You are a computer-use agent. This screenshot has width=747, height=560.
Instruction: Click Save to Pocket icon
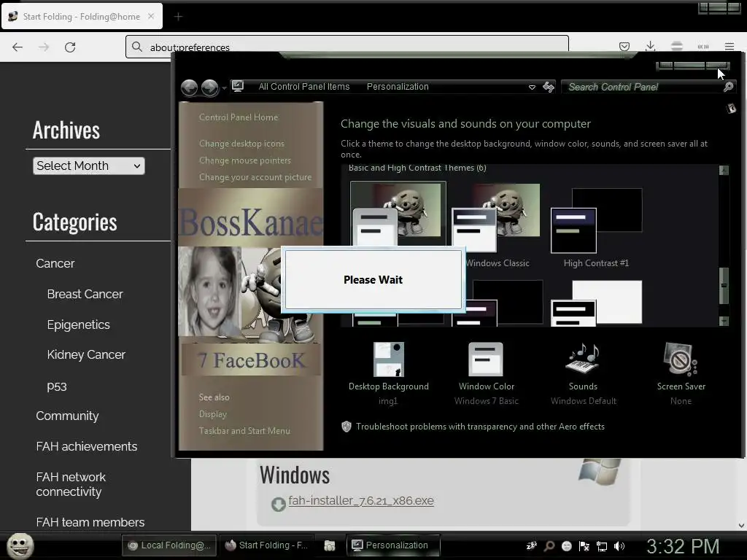click(x=624, y=47)
